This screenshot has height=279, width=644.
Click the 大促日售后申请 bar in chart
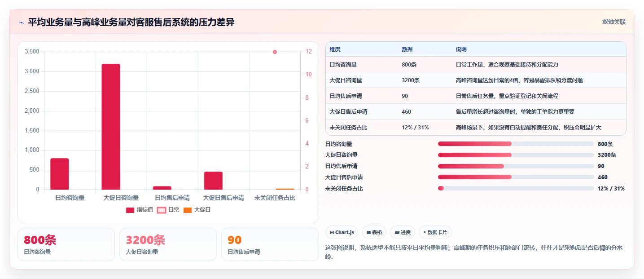coord(213,181)
